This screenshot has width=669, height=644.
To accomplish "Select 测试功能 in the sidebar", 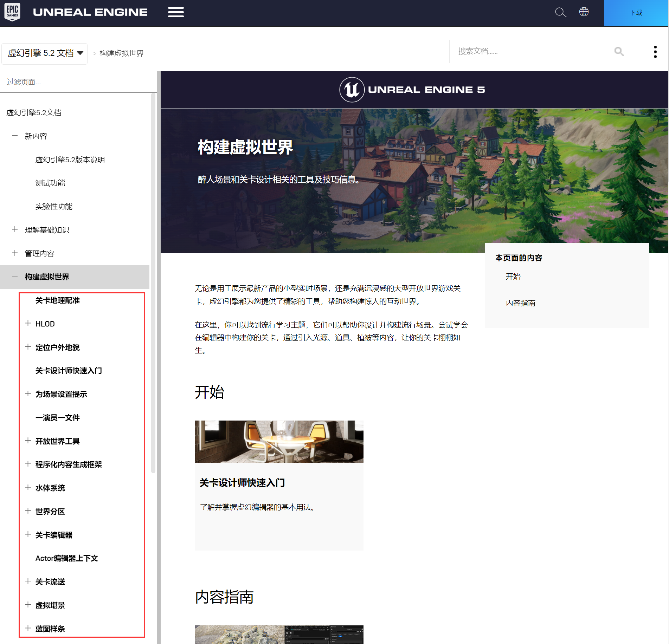I will click(50, 183).
